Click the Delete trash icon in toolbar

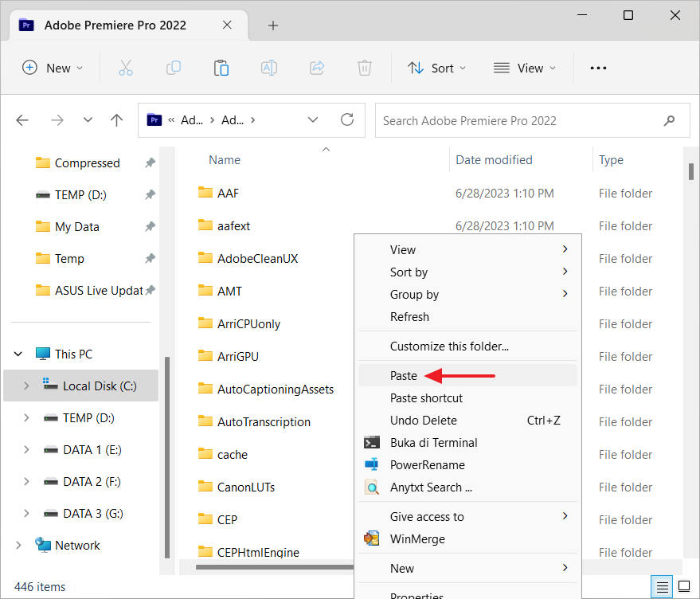point(365,69)
